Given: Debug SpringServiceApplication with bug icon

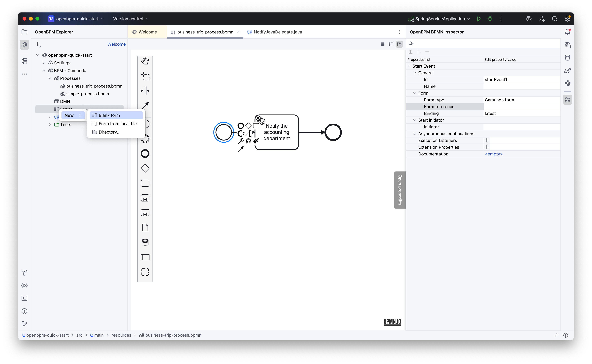Looking at the screenshot, I should click(490, 19).
